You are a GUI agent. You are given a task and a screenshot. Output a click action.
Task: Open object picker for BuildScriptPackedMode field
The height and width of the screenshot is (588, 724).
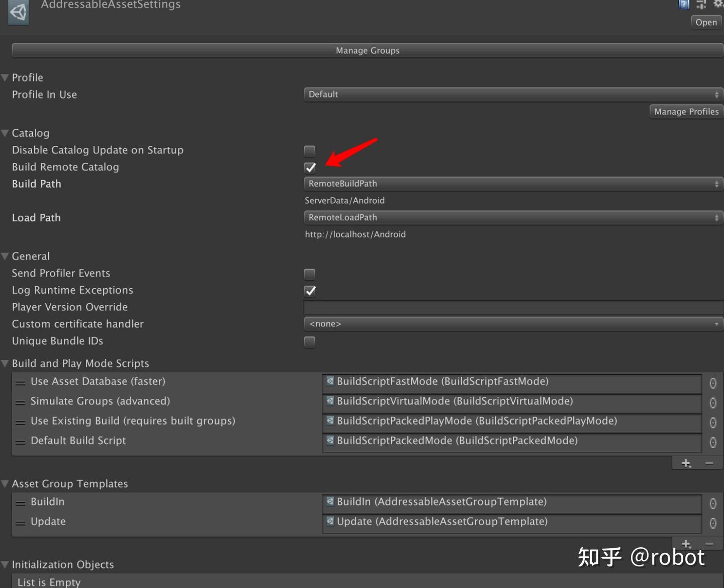click(x=713, y=442)
